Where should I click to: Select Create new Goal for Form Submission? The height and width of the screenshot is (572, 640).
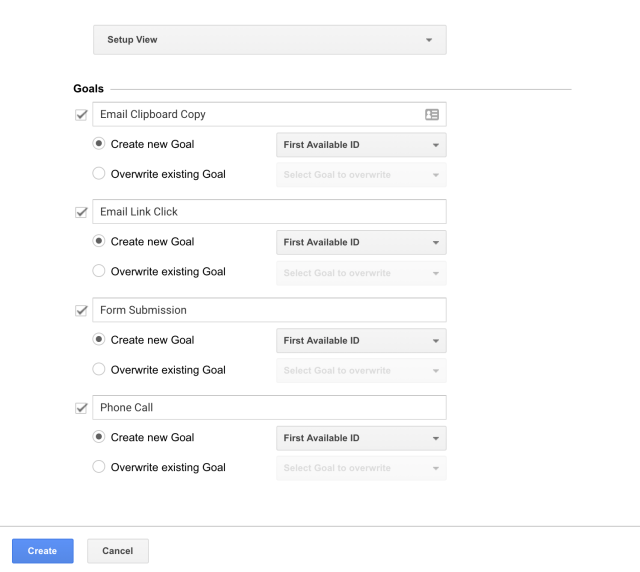point(99,339)
